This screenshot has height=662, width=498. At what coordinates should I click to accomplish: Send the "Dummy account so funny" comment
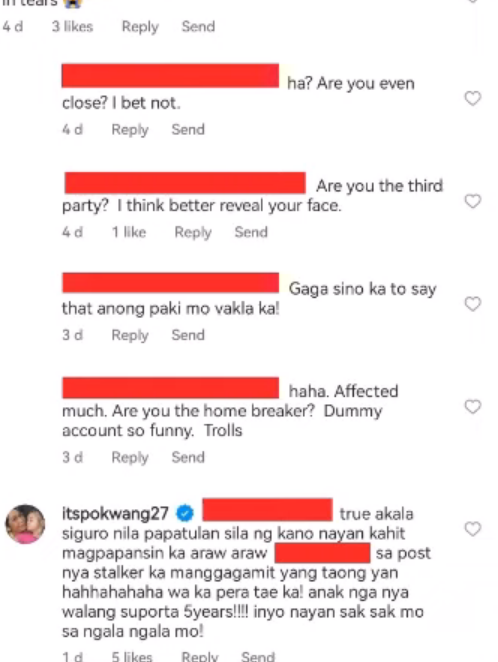[x=188, y=457]
